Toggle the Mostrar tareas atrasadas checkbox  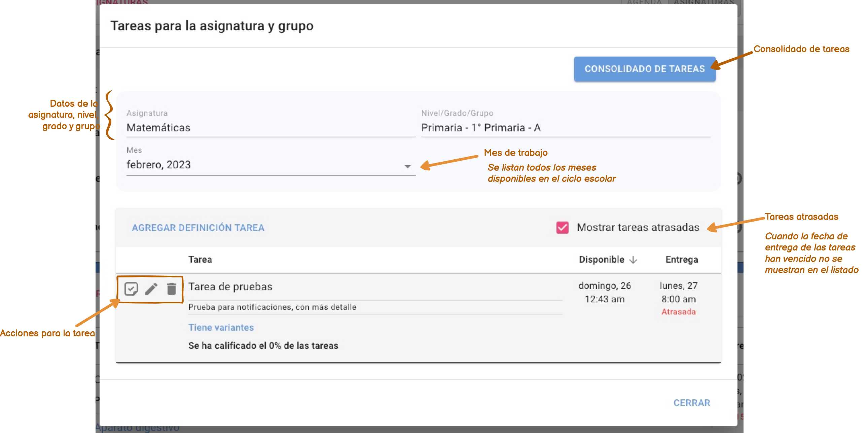point(562,227)
